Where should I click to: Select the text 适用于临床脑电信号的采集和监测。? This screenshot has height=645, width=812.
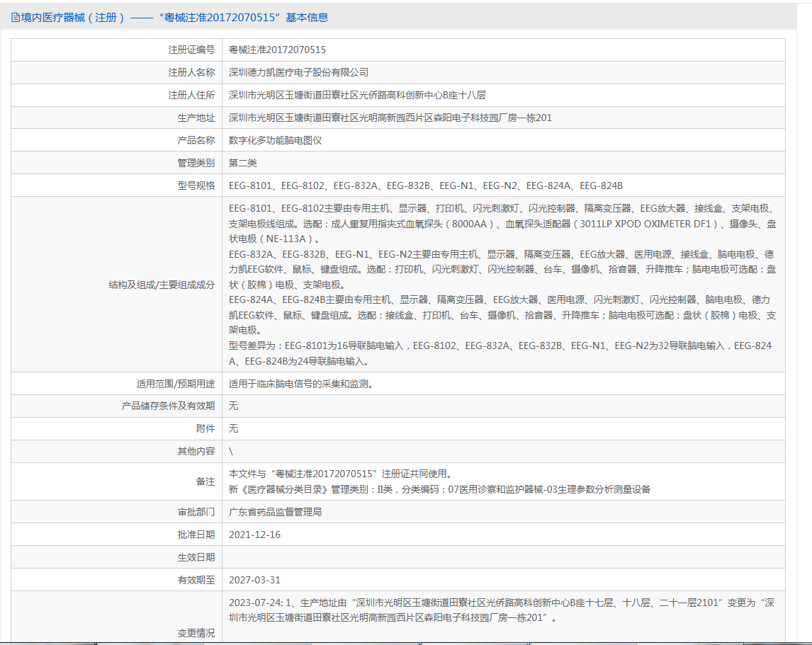301,384
